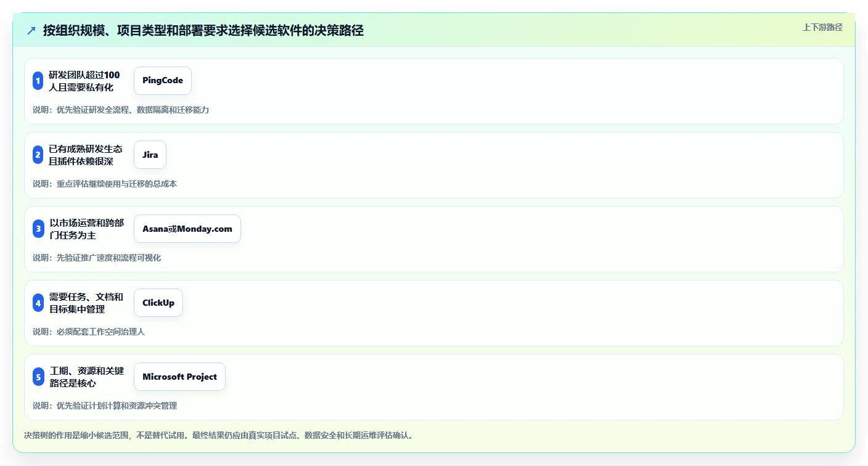The height and width of the screenshot is (466, 868).
Task: Select the PingCode option chip
Action: click(x=163, y=81)
